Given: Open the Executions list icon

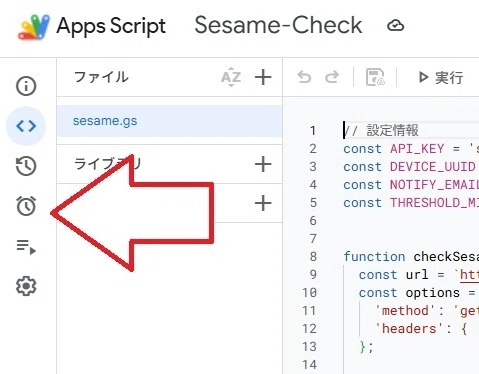Looking at the screenshot, I should (26, 247).
